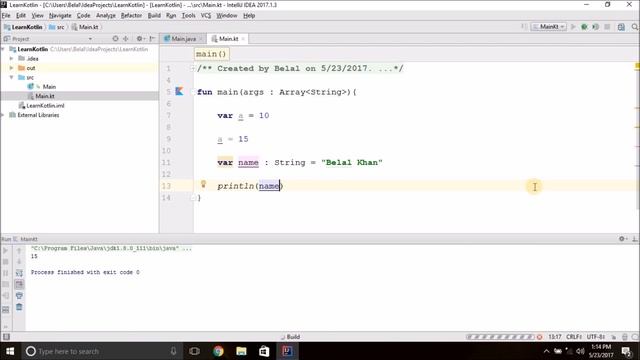Click the Make Project icon beside MainKt
The height and width of the screenshot is (360, 640).
click(x=524, y=27)
